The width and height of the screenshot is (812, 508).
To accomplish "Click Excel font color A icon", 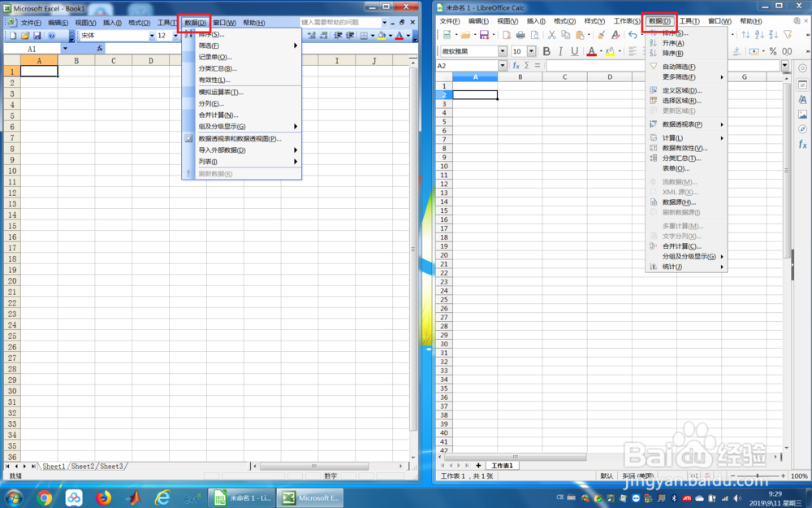I will click(400, 36).
